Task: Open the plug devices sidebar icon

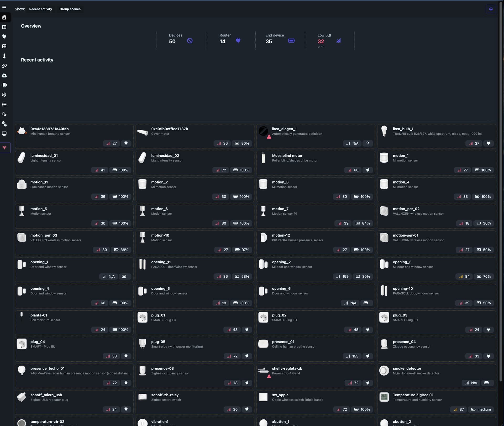Action: [4, 37]
